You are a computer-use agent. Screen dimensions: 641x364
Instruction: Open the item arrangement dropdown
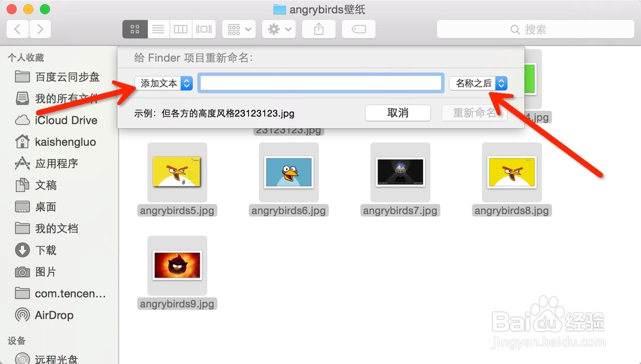click(x=238, y=29)
